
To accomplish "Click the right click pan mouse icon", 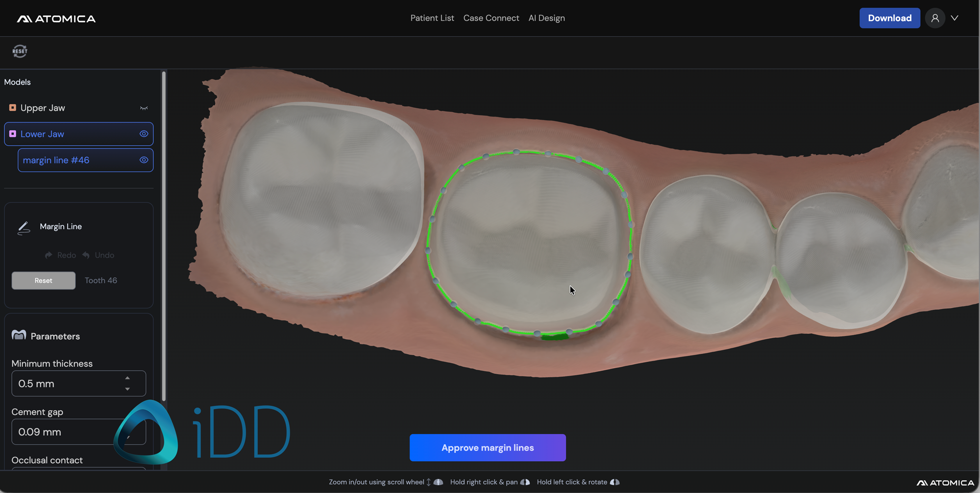I will 525,482.
